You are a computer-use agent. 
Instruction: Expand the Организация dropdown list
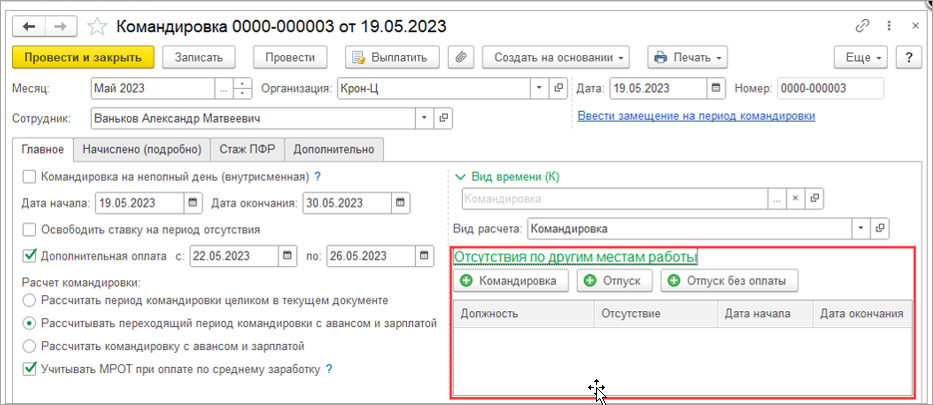(x=538, y=88)
